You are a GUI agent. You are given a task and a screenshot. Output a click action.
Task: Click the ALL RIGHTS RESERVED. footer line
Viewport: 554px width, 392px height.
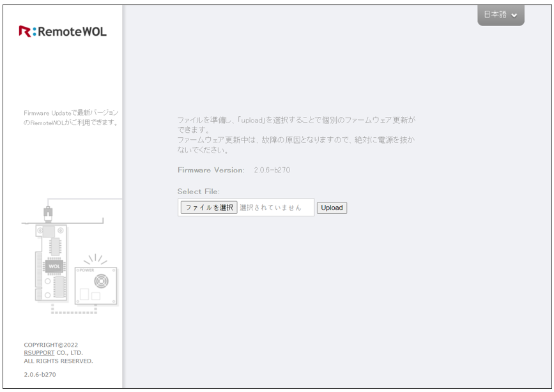pyautogui.click(x=58, y=361)
